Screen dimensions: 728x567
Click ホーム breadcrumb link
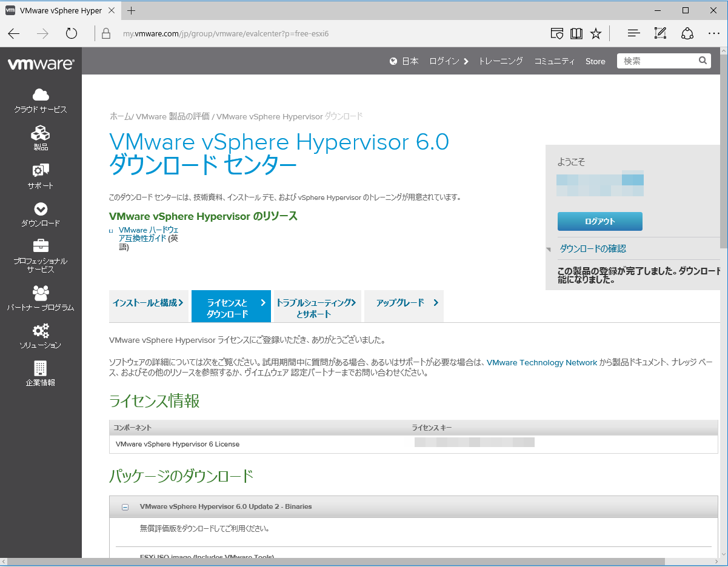click(x=120, y=116)
